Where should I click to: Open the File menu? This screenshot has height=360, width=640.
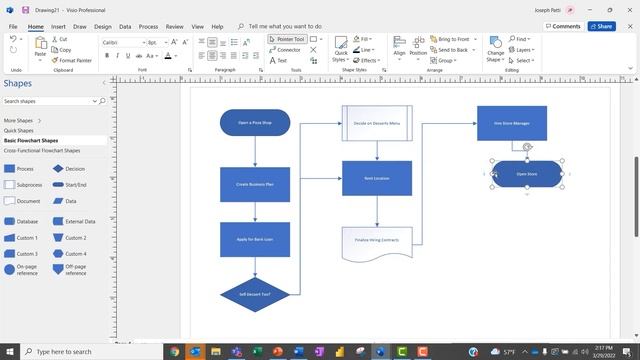[x=13, y=27]
